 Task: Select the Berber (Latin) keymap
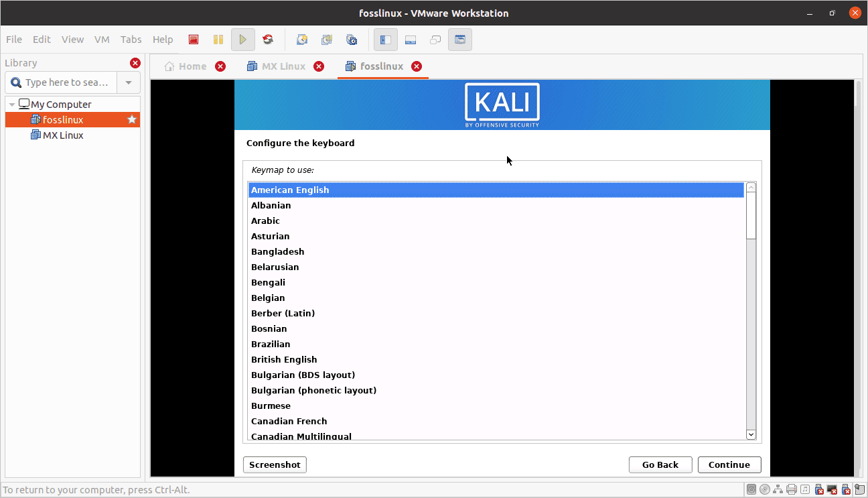(496, 313)
